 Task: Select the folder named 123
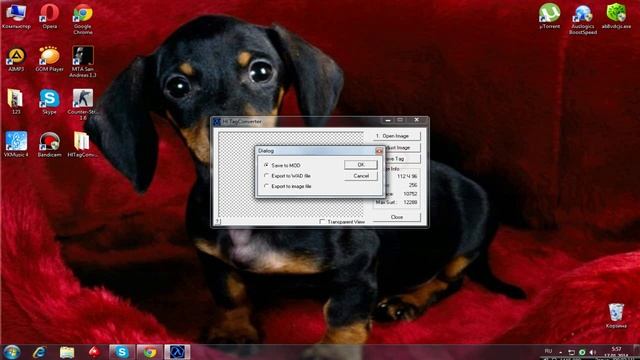pyautogui.click(x=16, y=102)
